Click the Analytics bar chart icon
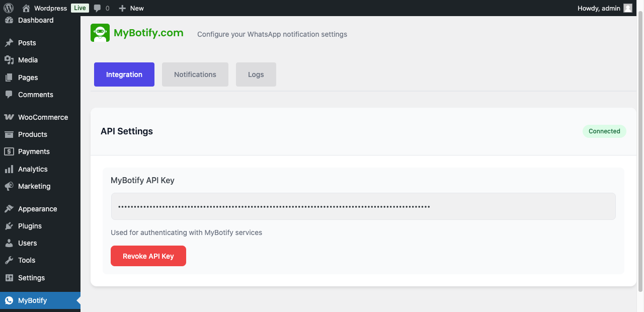This screenshot has height=312, width=644. [x=9, y=169]
